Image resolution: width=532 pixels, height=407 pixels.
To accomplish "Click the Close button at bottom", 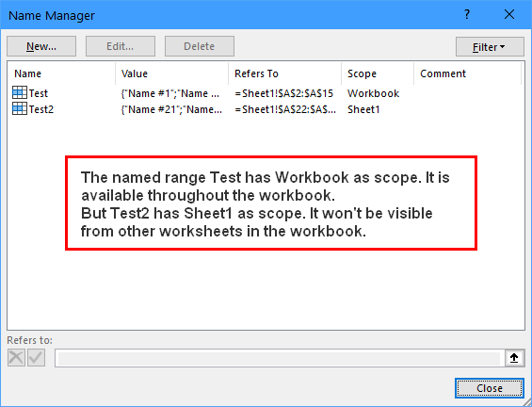I will pos(490,388).
